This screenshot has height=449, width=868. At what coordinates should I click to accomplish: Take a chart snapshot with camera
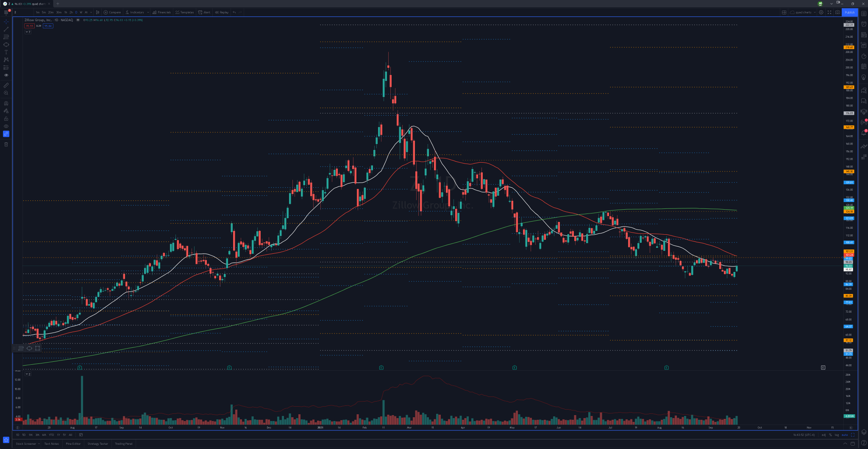[x=837, y=12]
